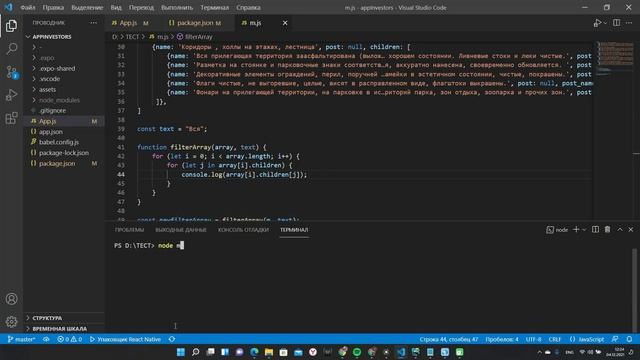Open taskbar Search magnifier icon

pos(196,352)
